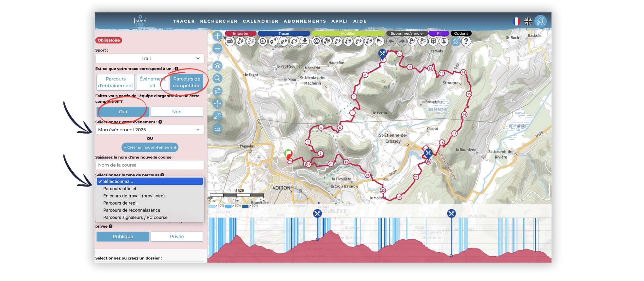Image resolution: width=644 pixels, height=281 pixels.
Task: Choose Non for organisation team question
Action: (176, 112)
